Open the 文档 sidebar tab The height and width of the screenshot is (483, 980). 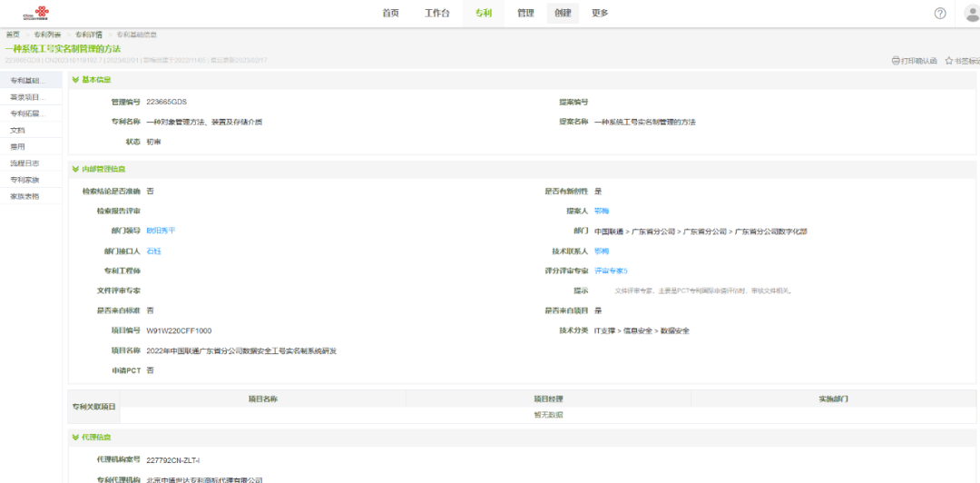click(x=31, y=130)
